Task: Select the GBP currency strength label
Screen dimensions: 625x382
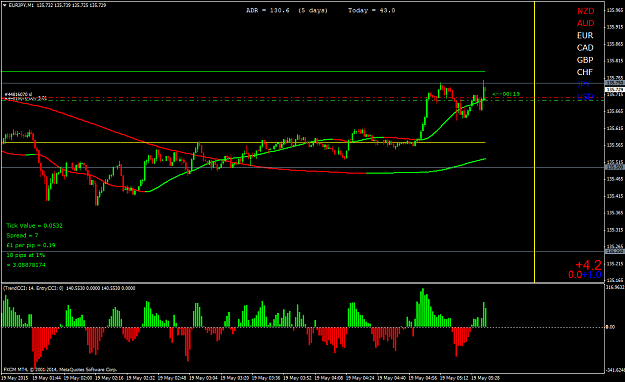Action: coord(585,60)
